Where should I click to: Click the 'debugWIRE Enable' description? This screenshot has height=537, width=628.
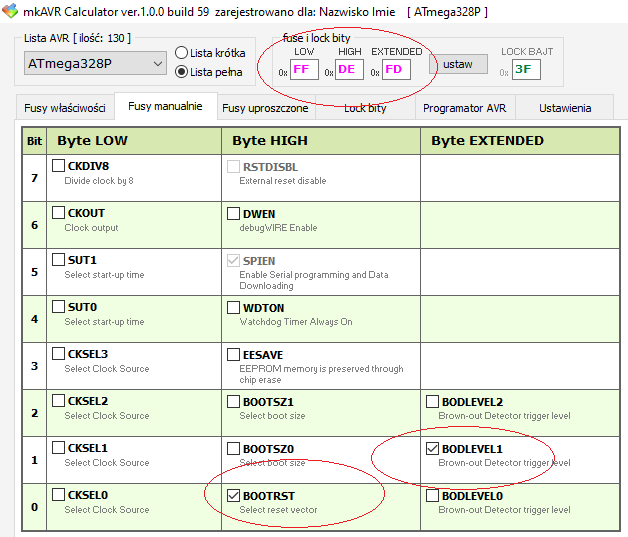pos(278,228)
